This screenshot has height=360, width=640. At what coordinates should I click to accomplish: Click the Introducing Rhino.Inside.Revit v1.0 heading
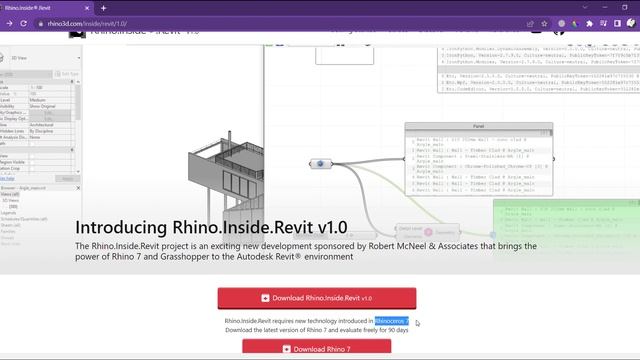pos(211,228)
